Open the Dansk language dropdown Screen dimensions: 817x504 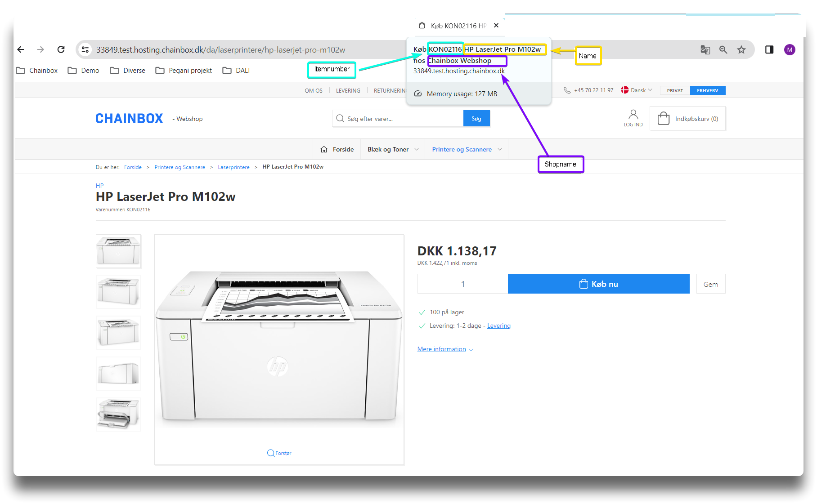637,90
